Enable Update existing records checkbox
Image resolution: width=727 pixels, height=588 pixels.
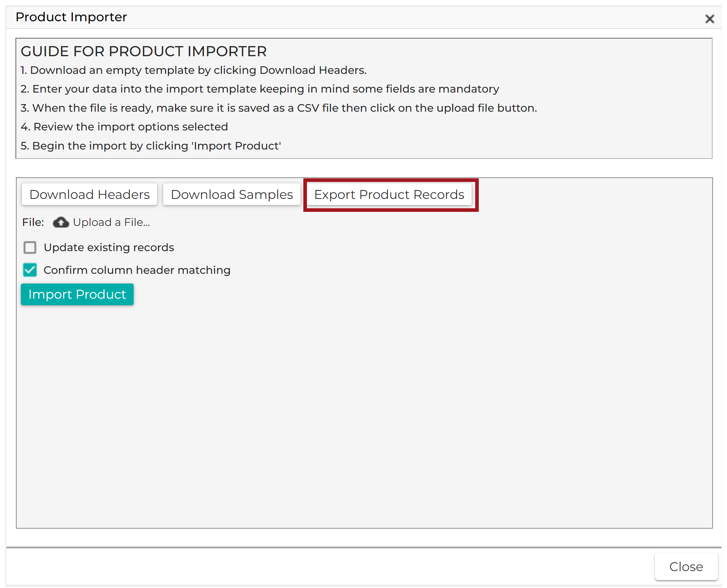[x=30, y=248]
